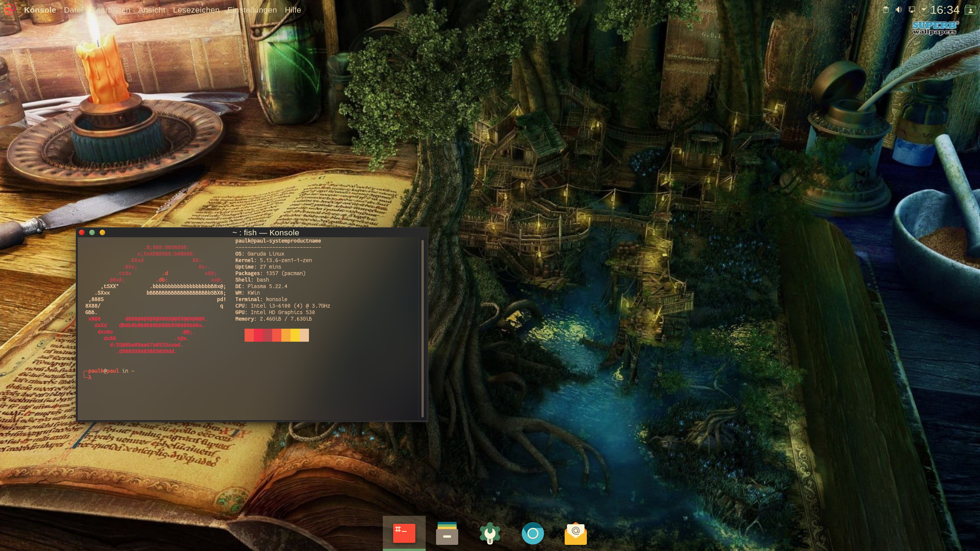Open the clipboard tray icon
The width and height of the screenshot is (980, 551).
[x=885, y=10]
